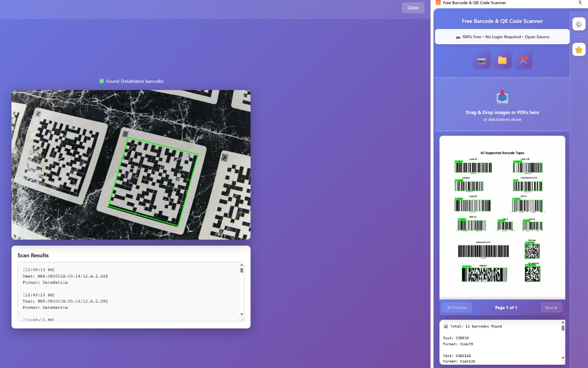Click the extension logo icon in title bar
This screenshot has width=588, height=368.
438,2
